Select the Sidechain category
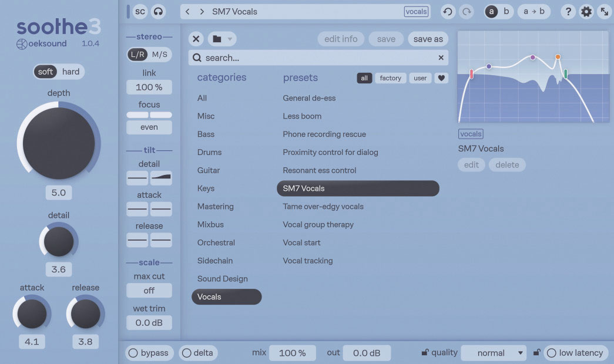 pos(215,261)
